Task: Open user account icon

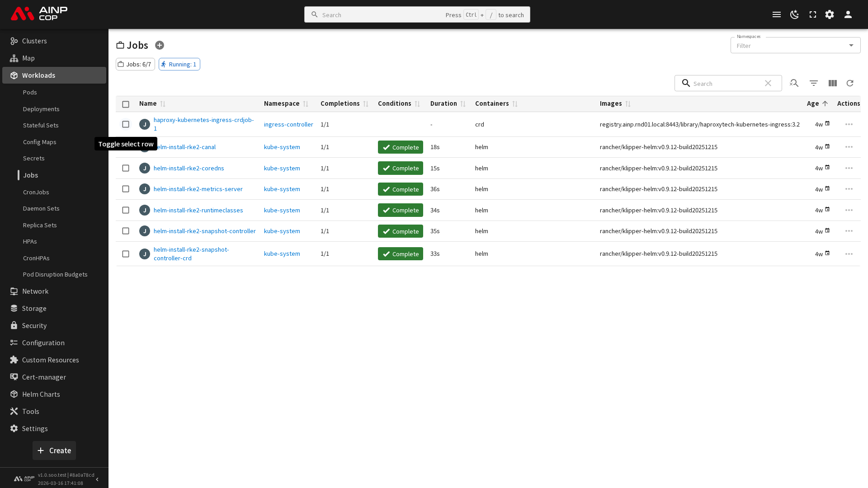Action: pos(848,14)
